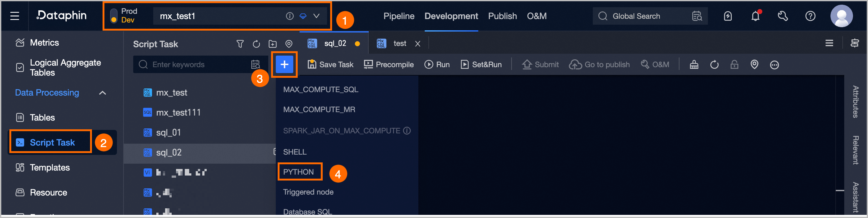Refresh the Script Task list
The image size is (868, 218).
[x=256, y=44]
